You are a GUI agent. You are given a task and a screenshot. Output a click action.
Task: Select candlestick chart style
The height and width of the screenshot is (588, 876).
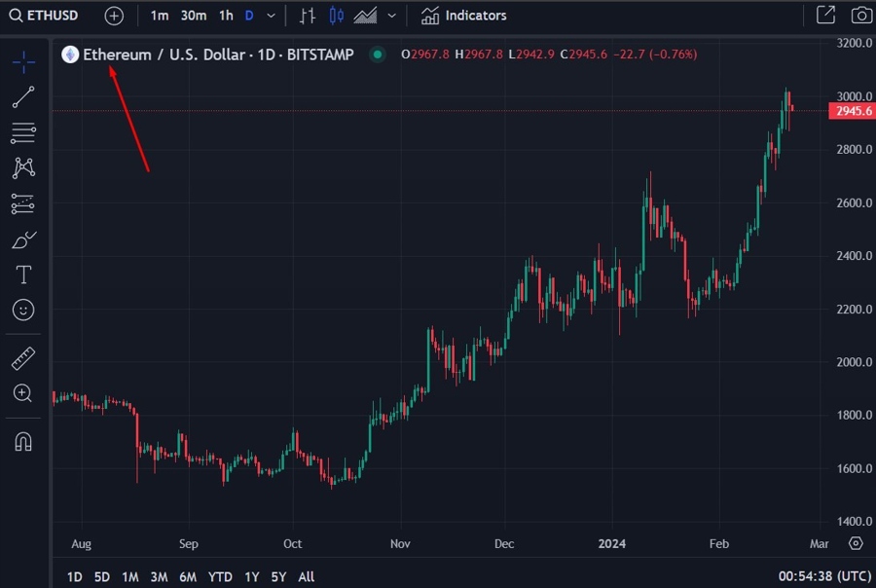337,16
